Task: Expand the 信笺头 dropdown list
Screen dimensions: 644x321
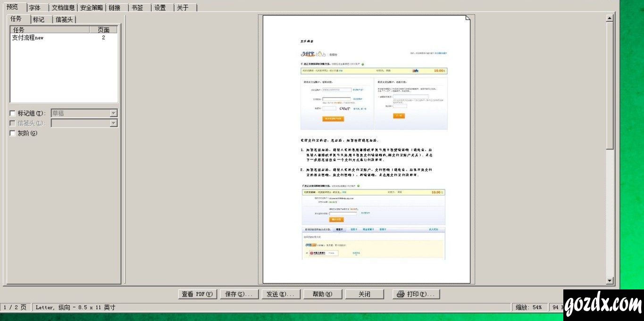Action: (x=113, y=123)
